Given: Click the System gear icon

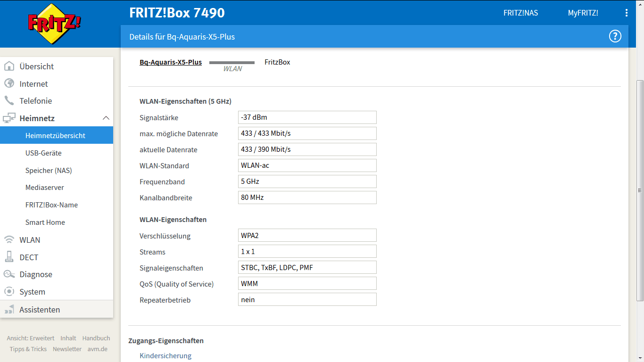Looking at the screenshot, I should tap(9, 292).
